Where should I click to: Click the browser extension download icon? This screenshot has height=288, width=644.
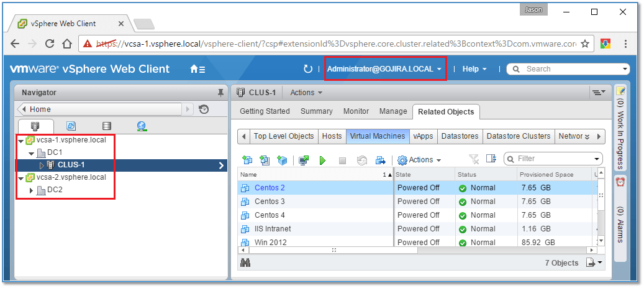(x=605, y=44)
